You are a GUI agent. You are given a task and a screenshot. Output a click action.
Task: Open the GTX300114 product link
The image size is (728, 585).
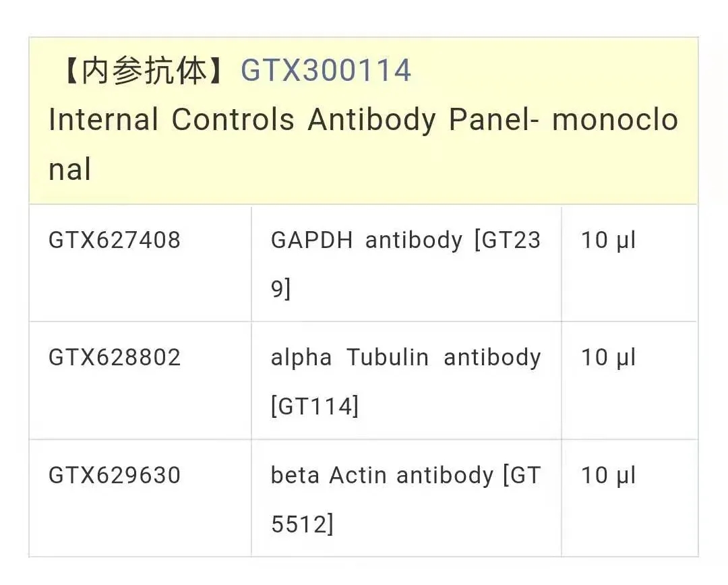(326, 71)
